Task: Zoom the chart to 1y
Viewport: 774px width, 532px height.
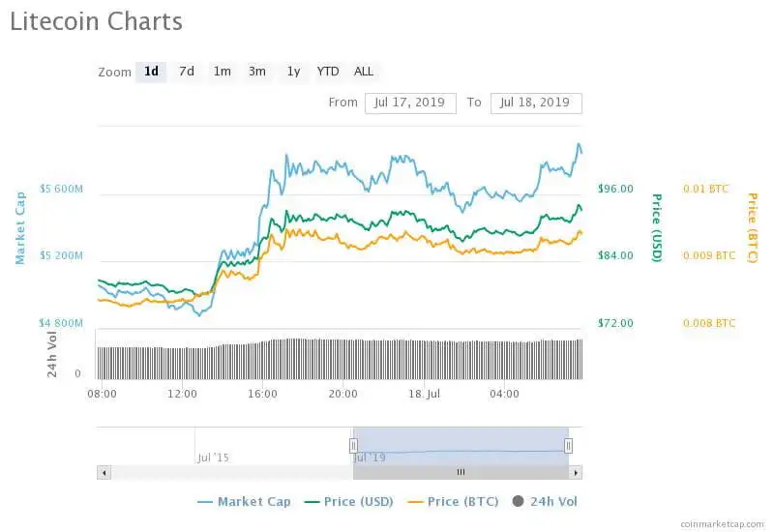Action: (x=293, y=72)
